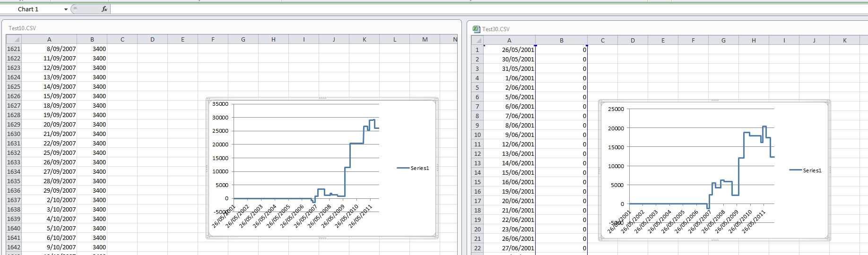Screen dimensions: 868x255
Task: Select all cells via Test30.CSV corner button
Action: point(477,40)
